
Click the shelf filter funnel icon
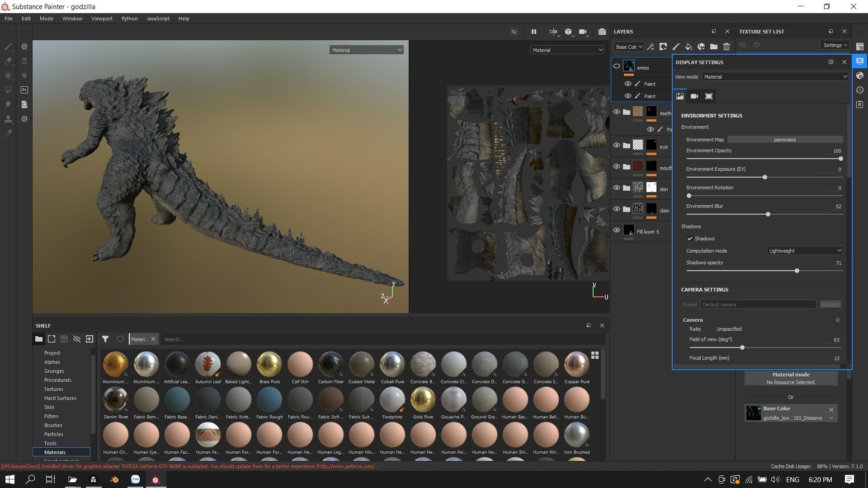(x=105, y=339)
